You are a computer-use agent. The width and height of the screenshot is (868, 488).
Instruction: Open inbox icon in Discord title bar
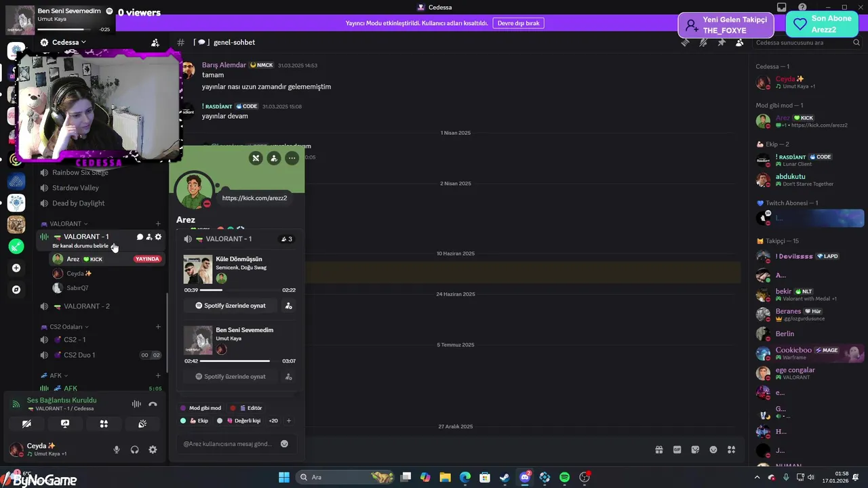782,7
